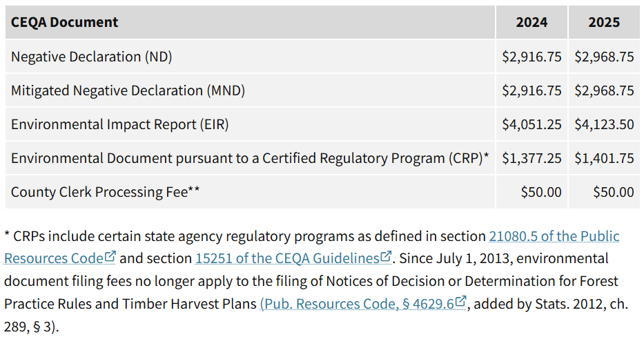
Task: Click the 2025 ND fee $2,968.75
Action: pyautogui.click(x=604, y=57)
